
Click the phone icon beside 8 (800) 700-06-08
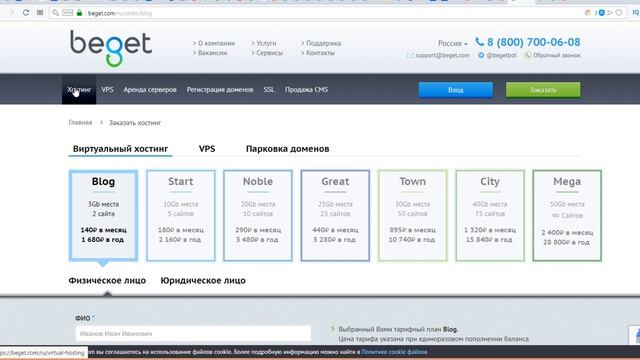pyautogui.click(x=480, y=42)
